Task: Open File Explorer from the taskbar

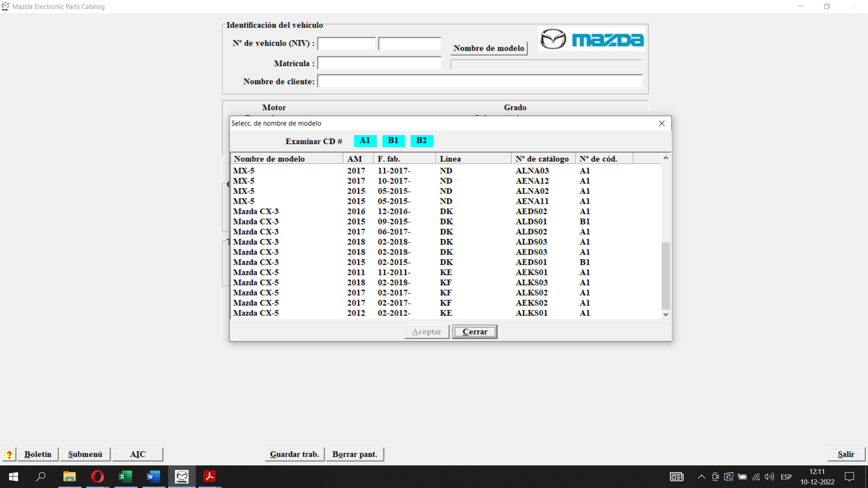Action: tap(70, 477)
